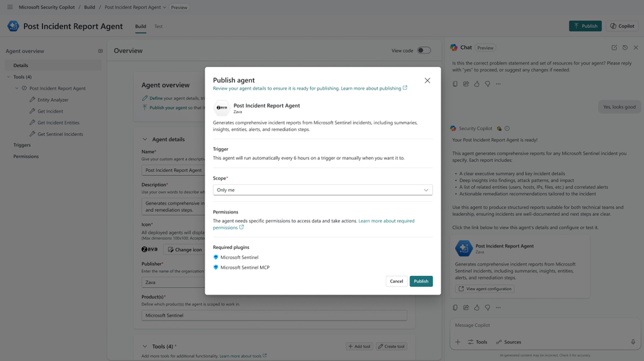Click the plus attach icon in chat
The width and height of the screenshot is (644, 361).
tap(458, 342)
